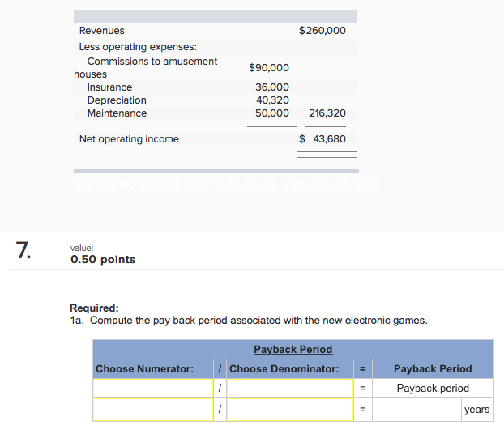
Task: Select the question number 7 marker
Action: [x=24, y=250]
